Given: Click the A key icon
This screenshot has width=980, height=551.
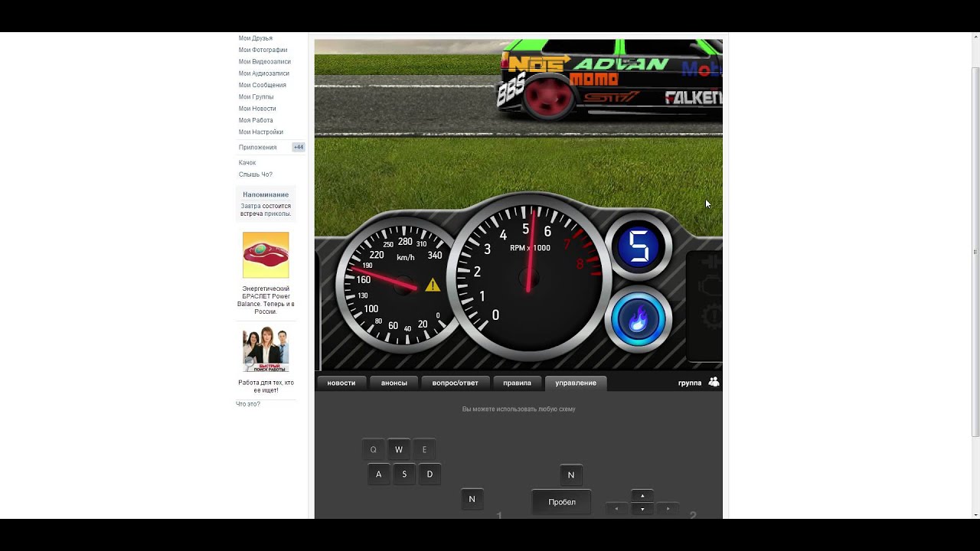Looking at the screenshot, I should [378, 474].
